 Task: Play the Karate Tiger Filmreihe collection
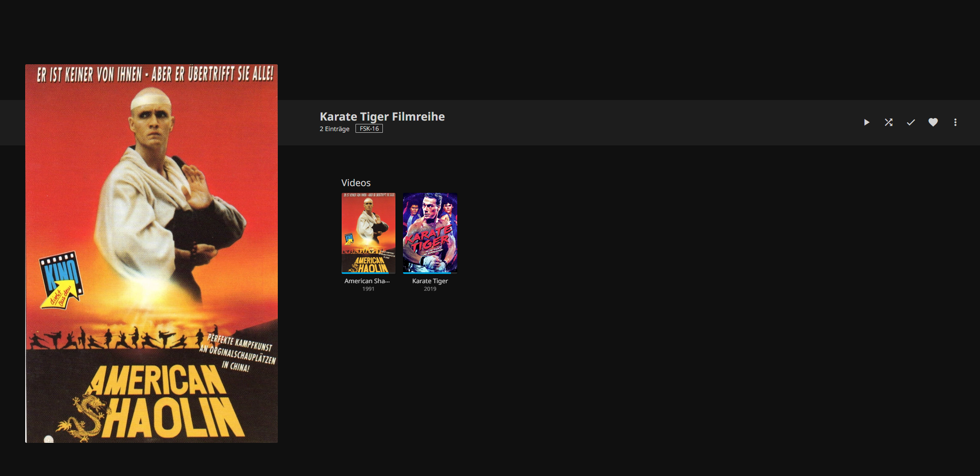866,122
